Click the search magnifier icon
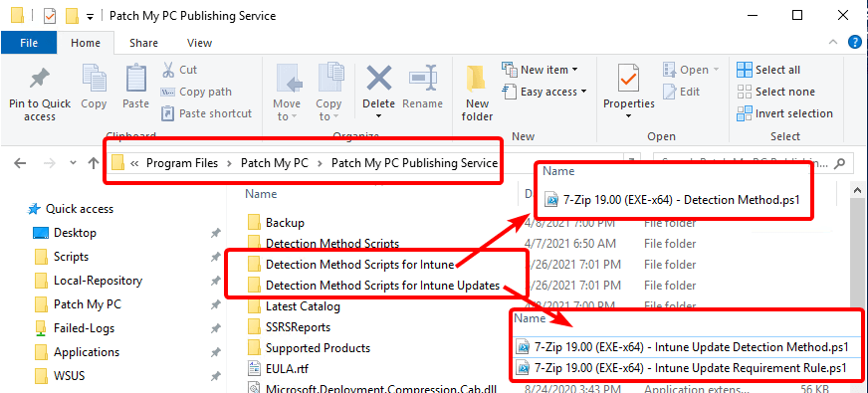The height and width of the screenshot is (393, 868). pyautogui.click(x=840, y=163)
